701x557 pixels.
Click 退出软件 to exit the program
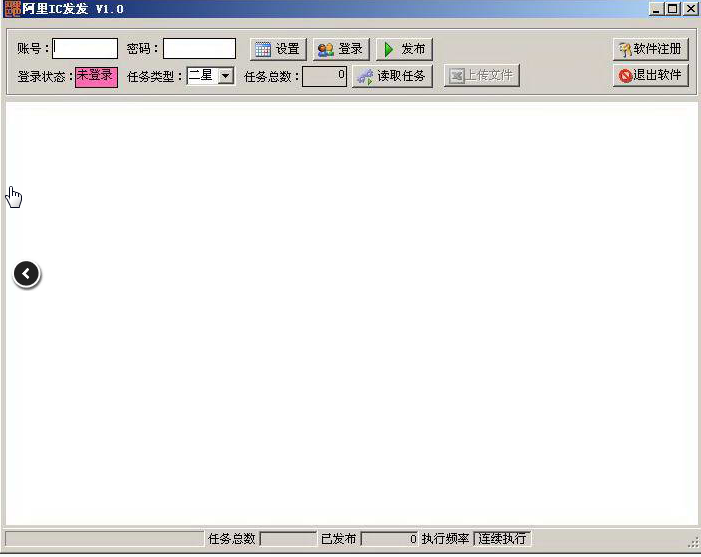(650, 75)
